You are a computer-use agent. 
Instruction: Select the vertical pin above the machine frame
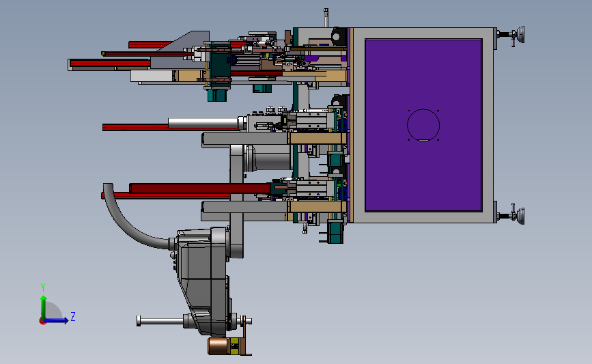point(326,18)
